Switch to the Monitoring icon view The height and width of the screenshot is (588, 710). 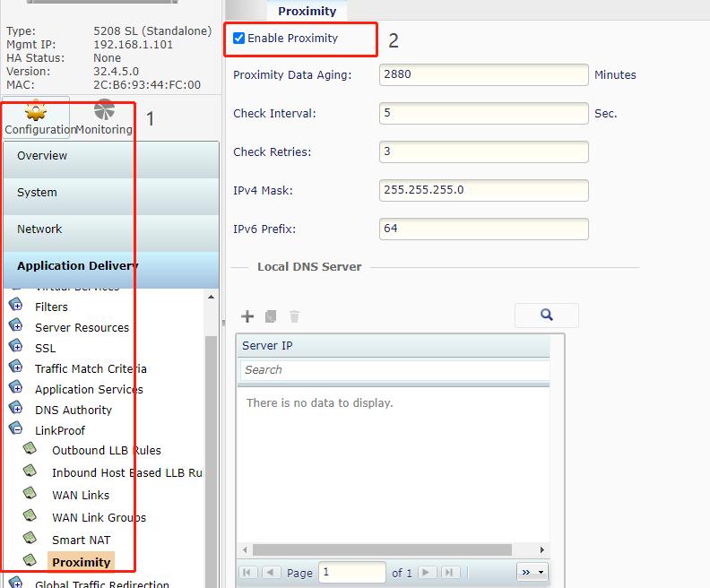(x=104, y=117)
